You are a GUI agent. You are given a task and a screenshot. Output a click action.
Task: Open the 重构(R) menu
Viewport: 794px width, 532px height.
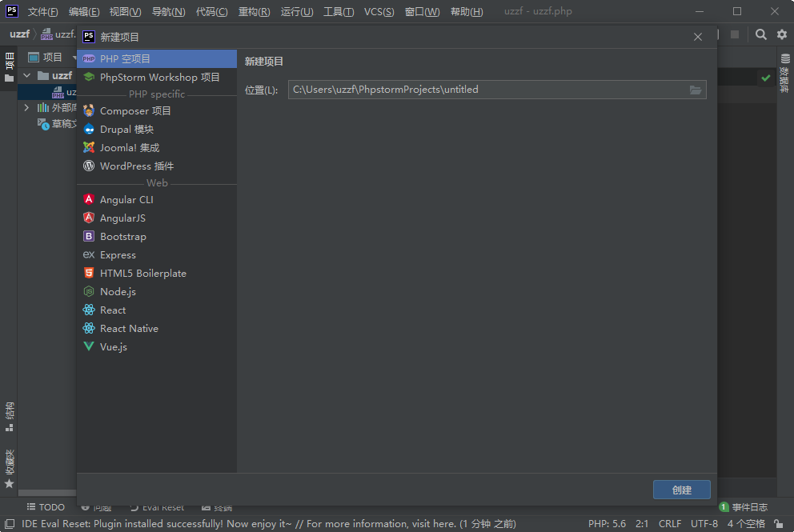[x=255, y=12]
